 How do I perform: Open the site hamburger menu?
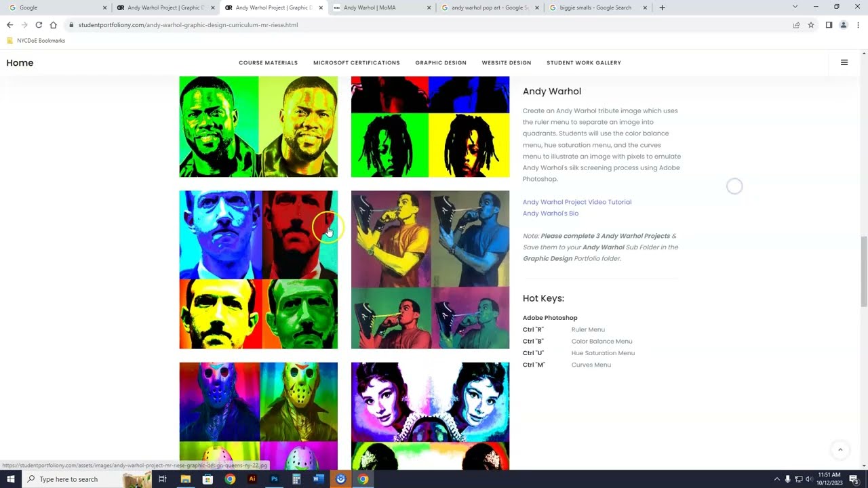point(844,62)
